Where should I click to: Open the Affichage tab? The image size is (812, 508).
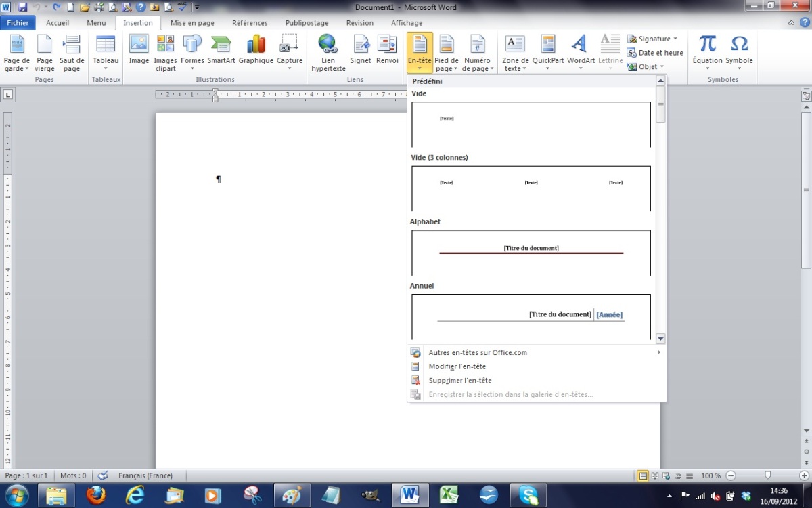[407, 23]
